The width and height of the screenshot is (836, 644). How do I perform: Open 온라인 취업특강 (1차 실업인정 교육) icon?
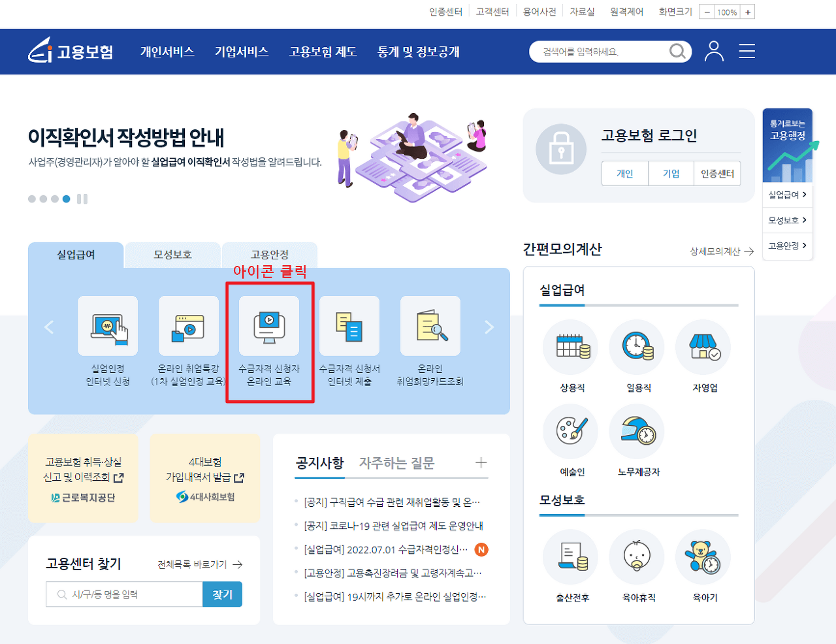point(188,327)
